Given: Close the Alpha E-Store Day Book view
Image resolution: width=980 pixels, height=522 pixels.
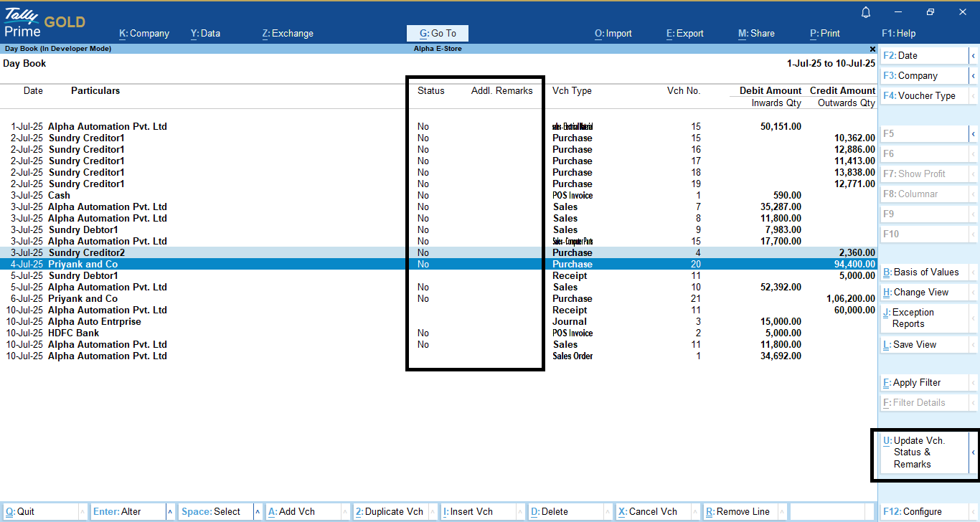Looking at the screenshot, I should (x=872, y=49).
